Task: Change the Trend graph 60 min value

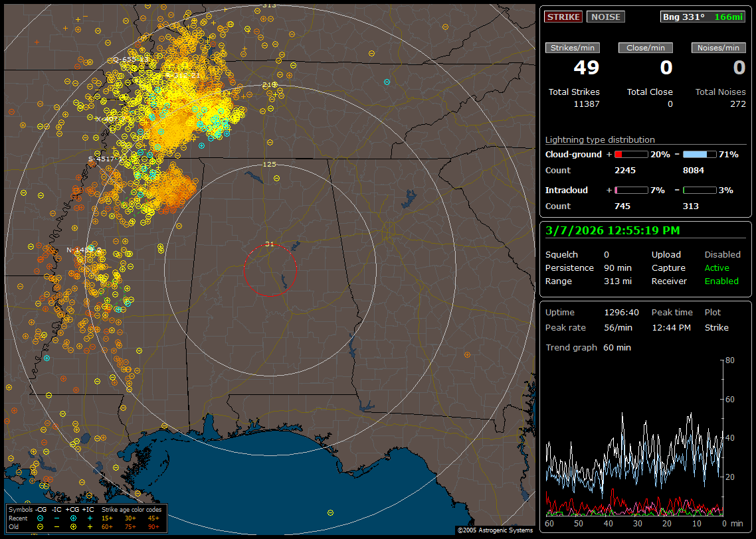Action: pyautogui.click(x=616, y=348)
